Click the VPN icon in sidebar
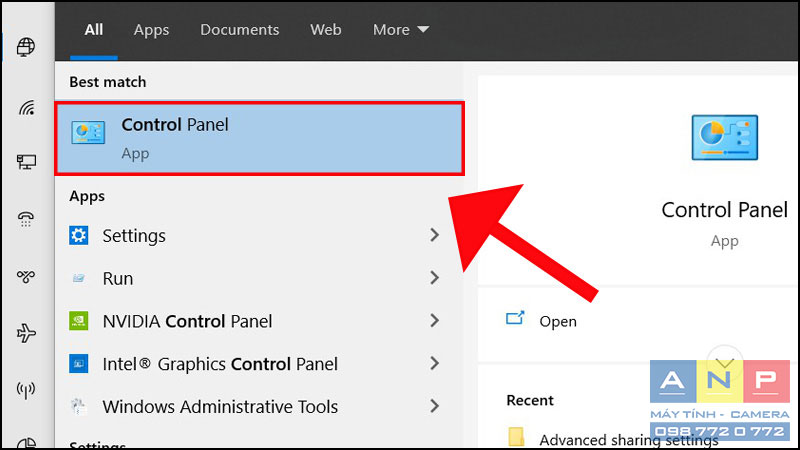 [x=26, y=277]
